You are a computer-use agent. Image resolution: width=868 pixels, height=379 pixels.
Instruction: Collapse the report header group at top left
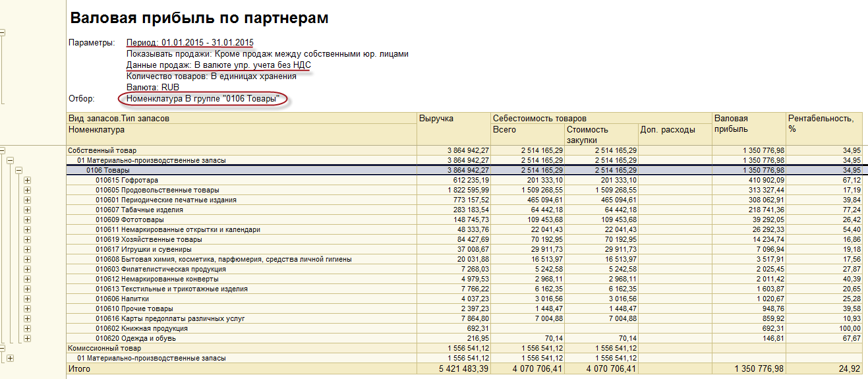click(x=3, y=32)
